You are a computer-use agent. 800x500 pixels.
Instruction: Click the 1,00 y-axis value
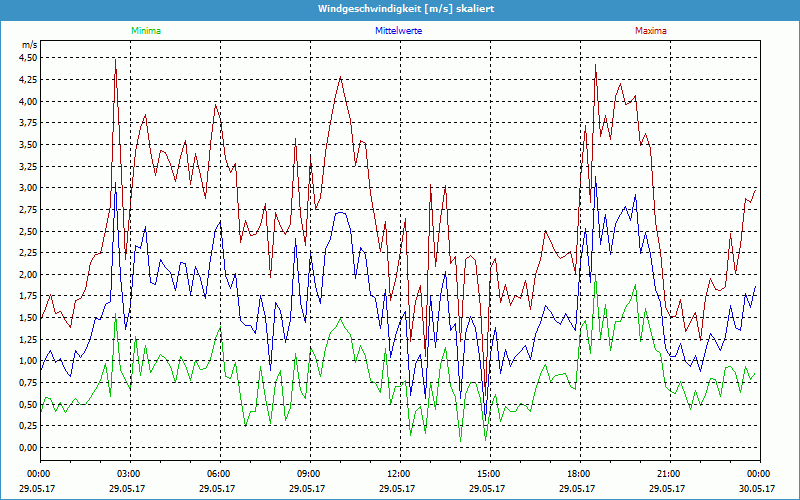(x=29, y=361)
